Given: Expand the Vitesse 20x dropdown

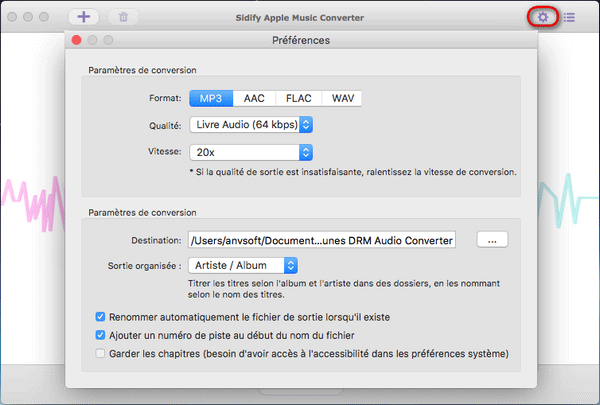Looking at the screenshot, I should click(x=251, y=152).
